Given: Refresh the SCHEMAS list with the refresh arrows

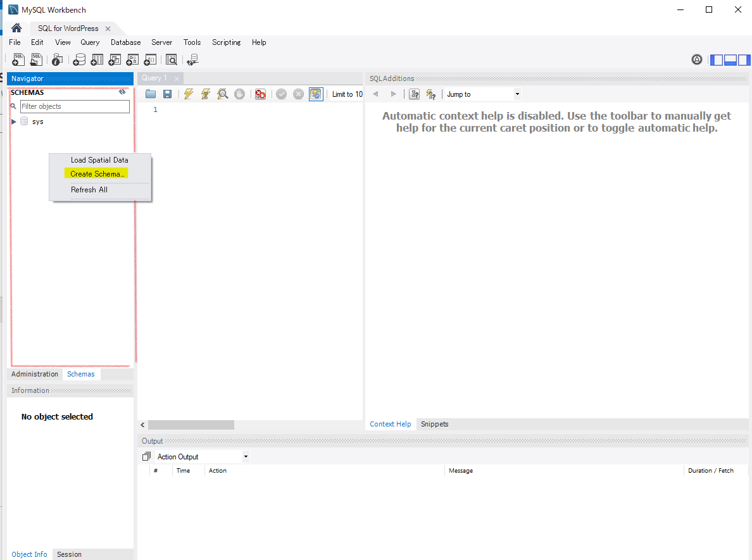Looking at the screenshot, I should (122, 91).
